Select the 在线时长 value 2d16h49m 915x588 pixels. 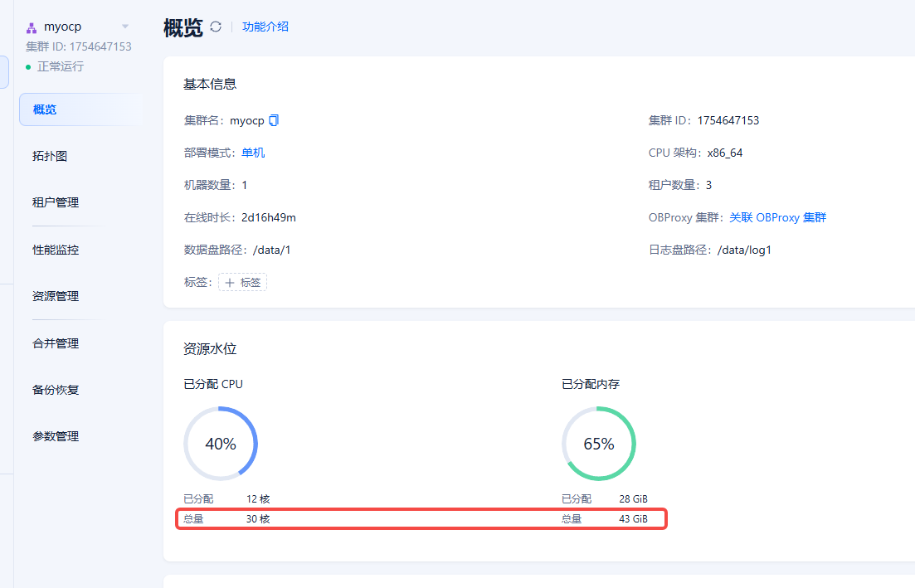pos(269,217)
